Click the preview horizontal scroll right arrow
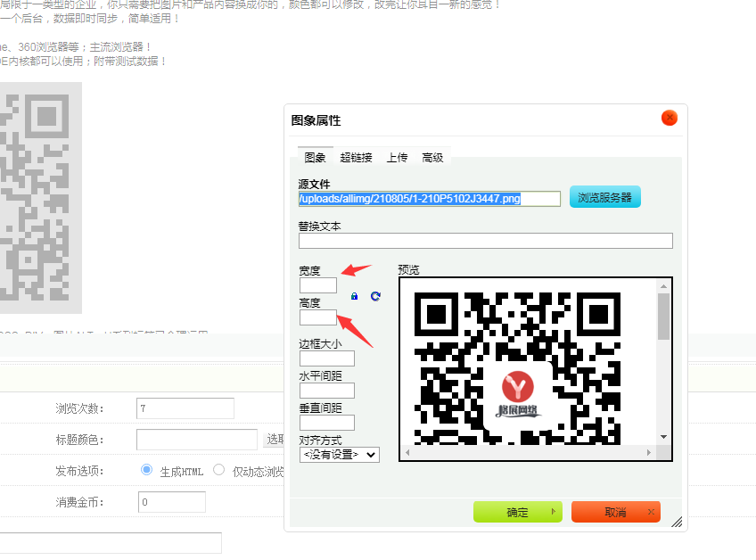Viewport: 756px width, 560px height. 649,452
